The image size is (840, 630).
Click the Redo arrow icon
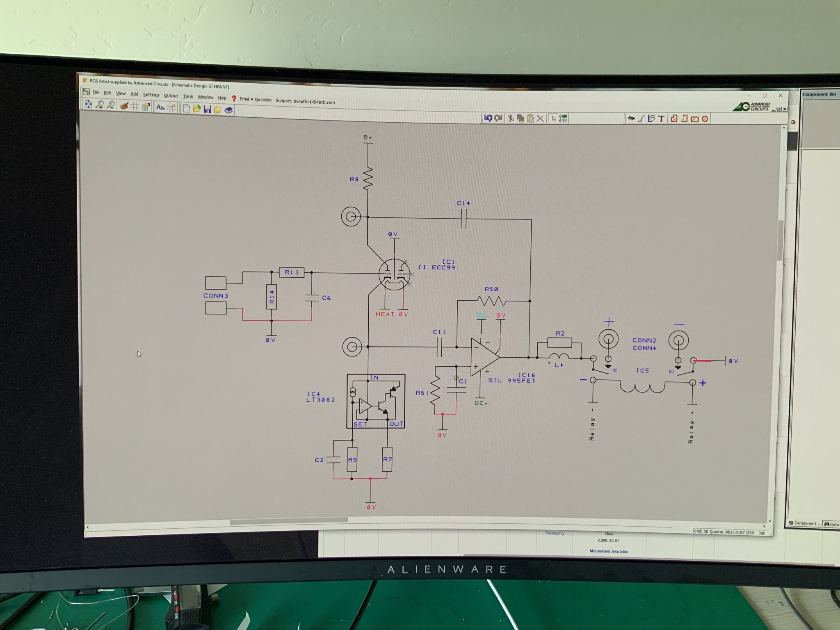[x=498, y=118]
